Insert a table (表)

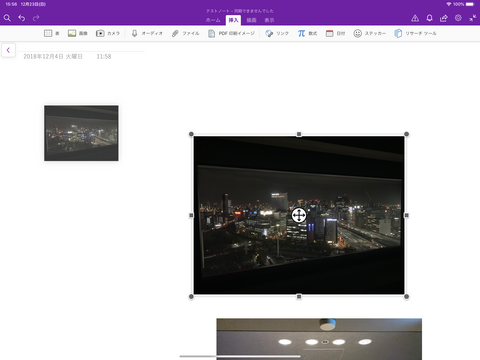click(x=52, y=33)
